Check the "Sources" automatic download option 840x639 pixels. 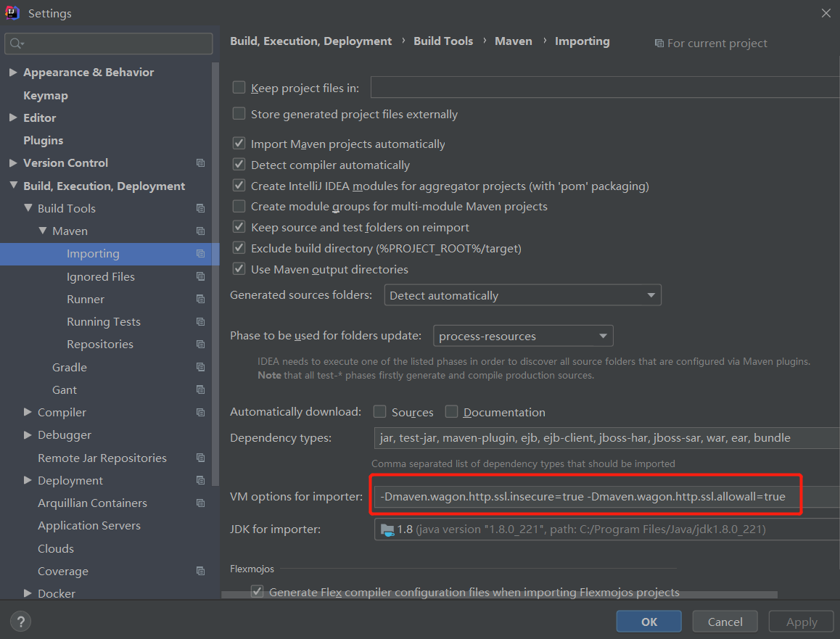(x=379, y=411)
